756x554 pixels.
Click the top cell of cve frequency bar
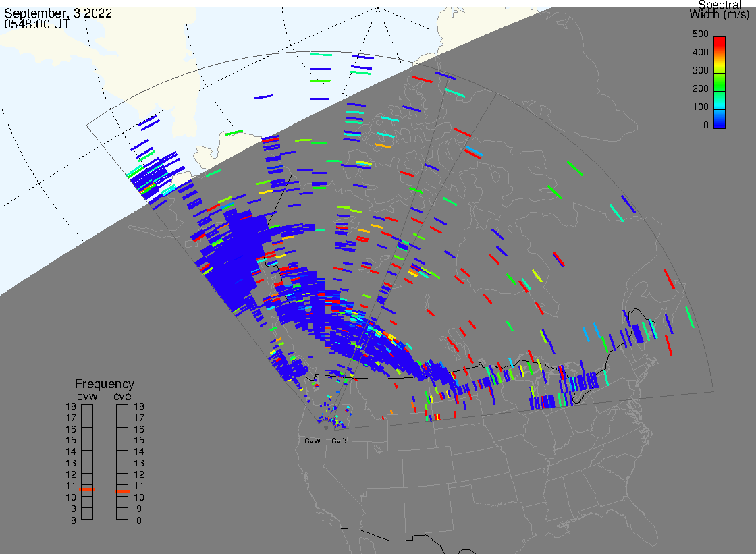(x=122, y=410)
